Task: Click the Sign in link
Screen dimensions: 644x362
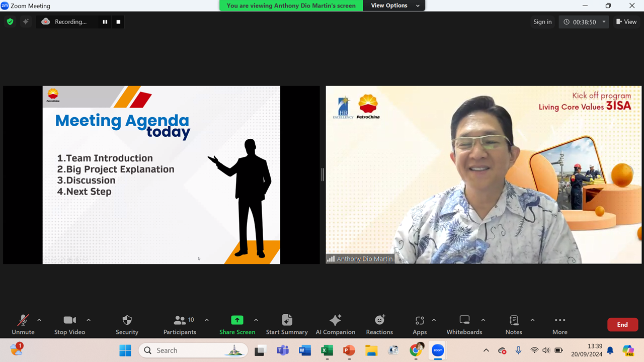Action: pyautogui.click(x=542, y=22)
